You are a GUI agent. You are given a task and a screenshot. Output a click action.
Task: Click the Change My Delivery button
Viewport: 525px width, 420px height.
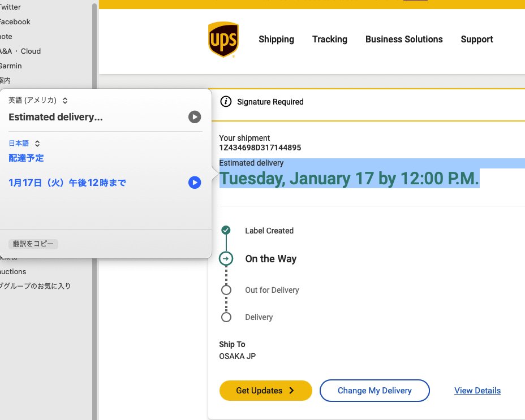point(375,391)
